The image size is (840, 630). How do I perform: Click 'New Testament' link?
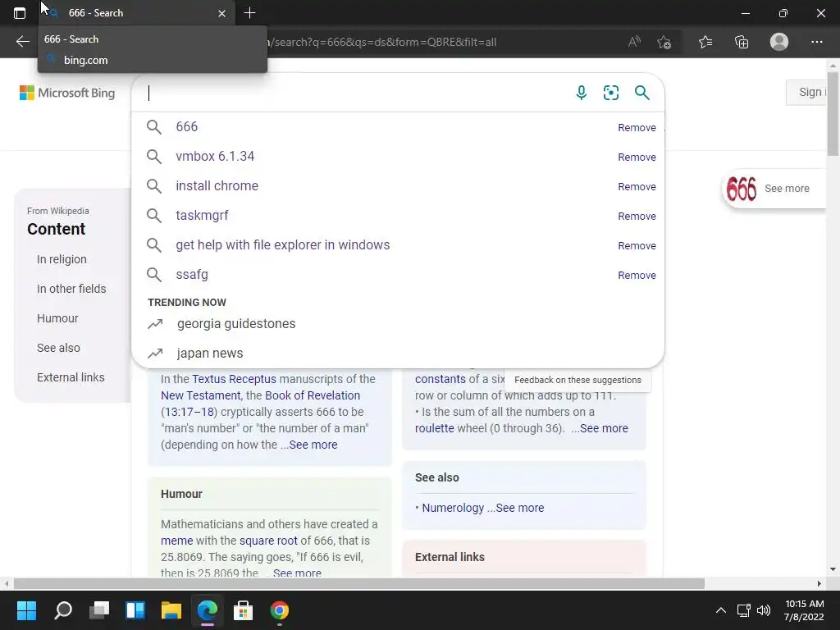pyautogui.click(x=200, y=395)
